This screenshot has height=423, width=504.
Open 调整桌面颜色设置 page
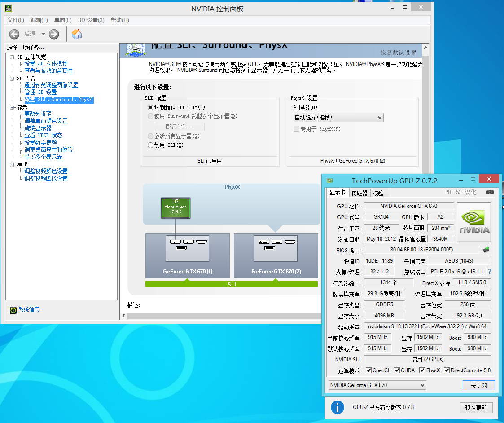point(46,121)
